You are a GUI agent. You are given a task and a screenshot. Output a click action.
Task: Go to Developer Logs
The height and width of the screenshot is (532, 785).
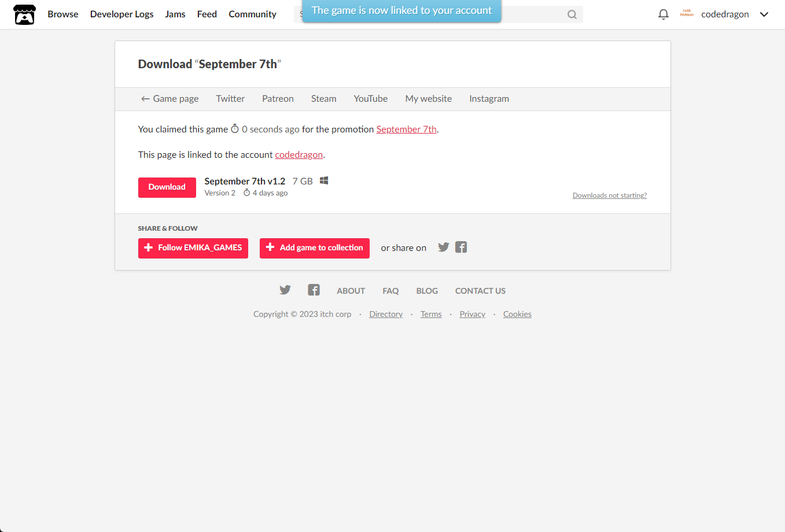click(x=122, y=14)
